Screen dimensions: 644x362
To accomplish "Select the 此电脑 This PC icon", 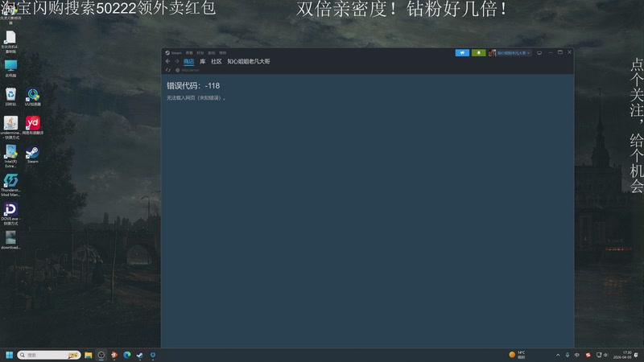I will pyautogui.click(x=10, y=68).
